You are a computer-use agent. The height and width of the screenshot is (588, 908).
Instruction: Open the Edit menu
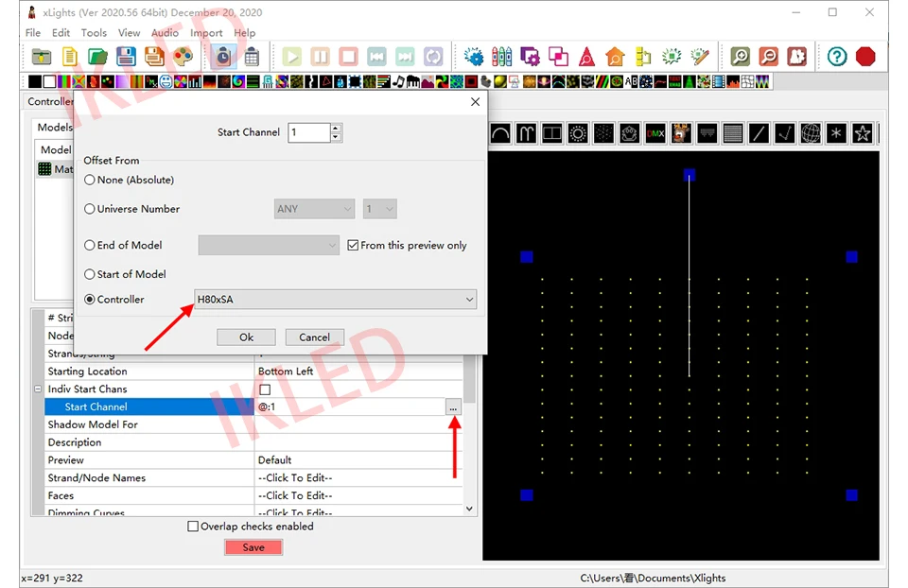point(61,33)
